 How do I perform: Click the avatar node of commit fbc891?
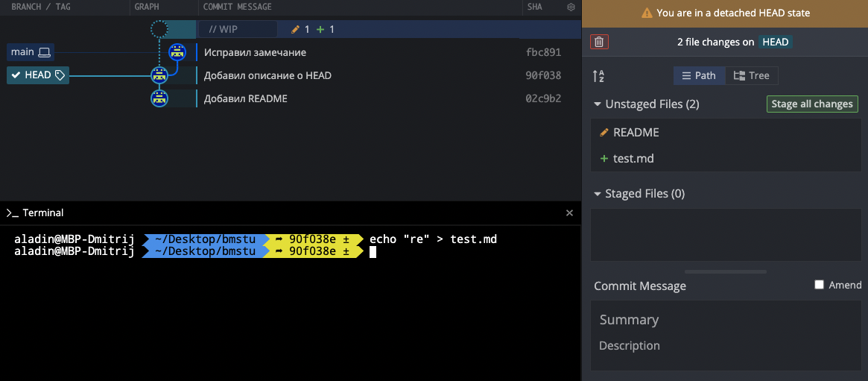point(177,52)
